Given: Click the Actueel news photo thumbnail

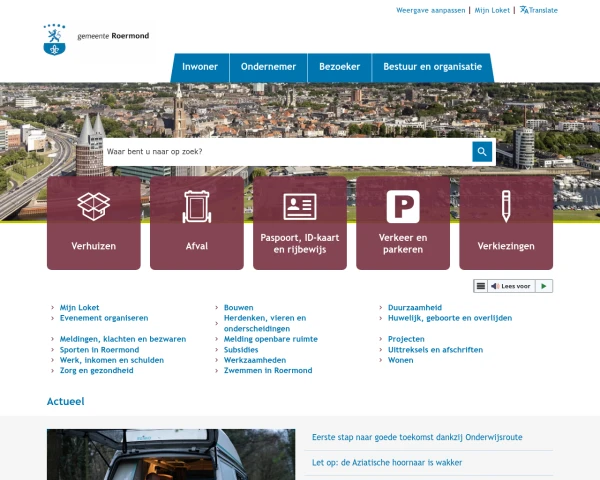Looking at the screenshot, I should point(171,455).
